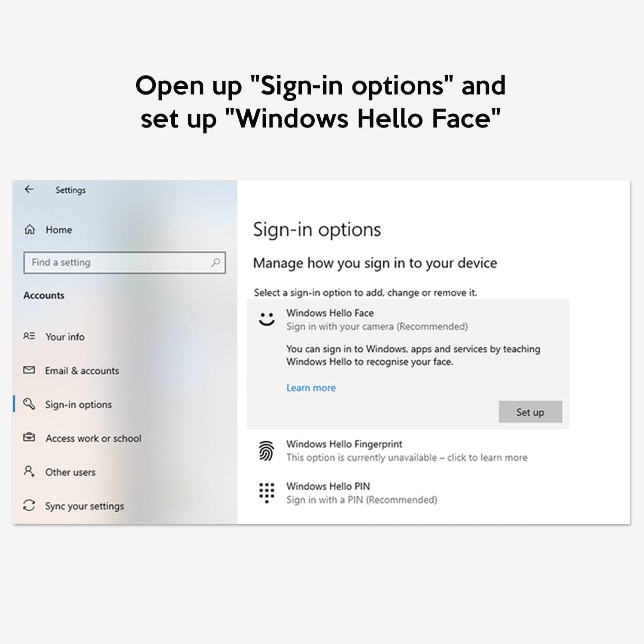The width and height of the screenshot is (644, 644).
Task: Click the back arrow in Settings
Action: point(29,190)
